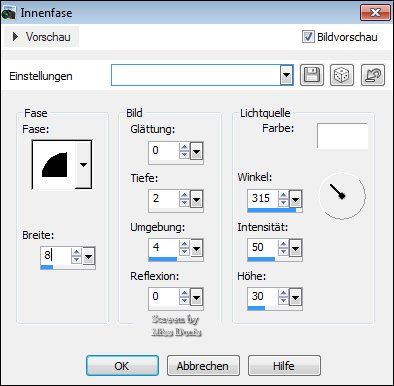
Task: Pick the light source Farbe swatch
Action: (342, 136)
